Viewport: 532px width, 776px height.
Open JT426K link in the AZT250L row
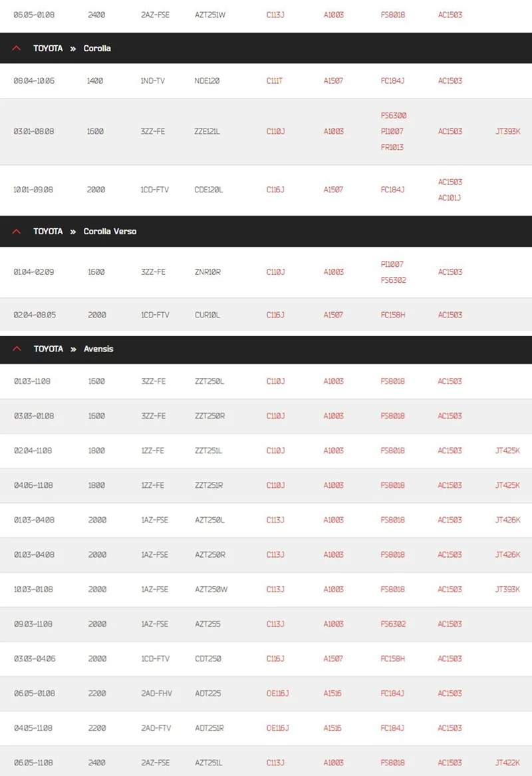click(508, 520)
